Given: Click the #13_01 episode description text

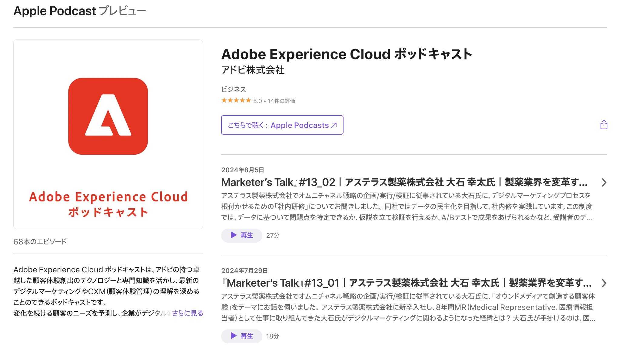Looking at the screenshot, I should pyautogui.click(x=408, y=307).
